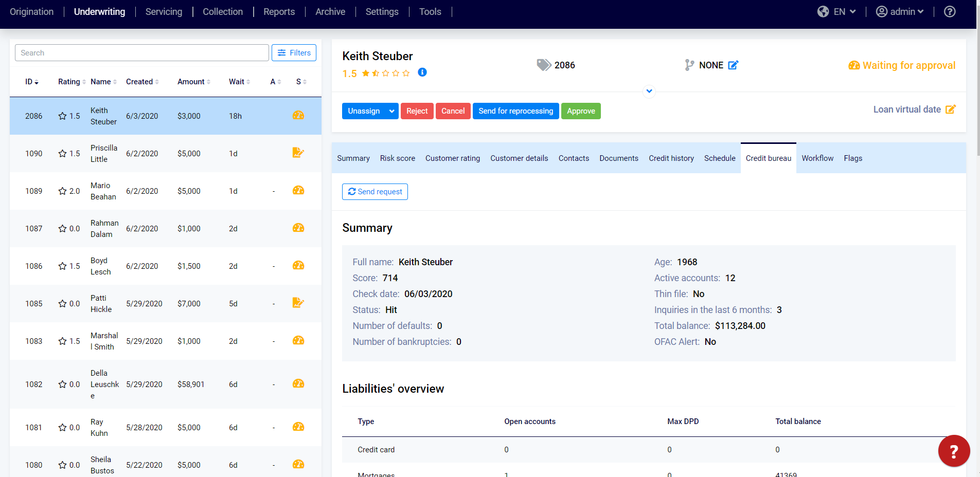
Task: Click the Search input field
Action: [x=142, y=52]
